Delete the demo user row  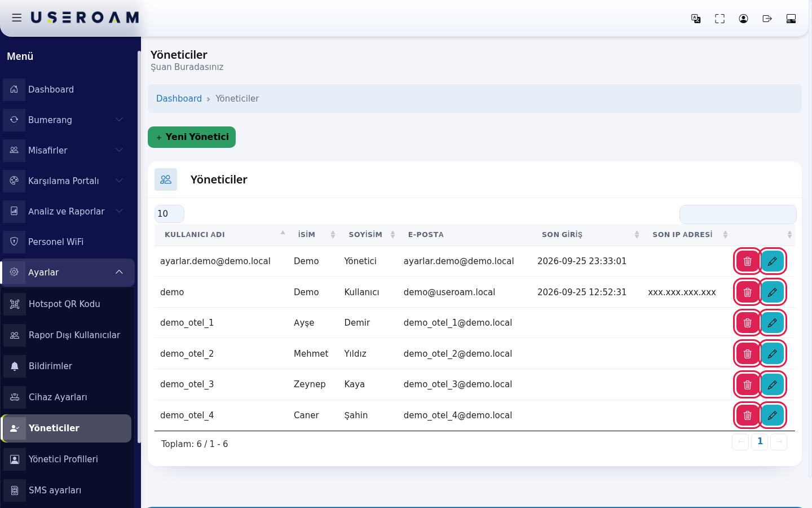(747, 292)
